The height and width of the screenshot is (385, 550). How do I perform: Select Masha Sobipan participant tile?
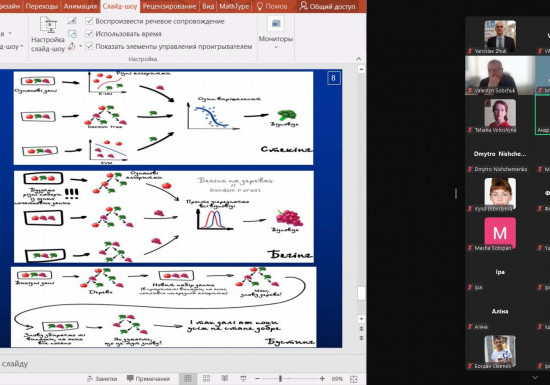500,234
